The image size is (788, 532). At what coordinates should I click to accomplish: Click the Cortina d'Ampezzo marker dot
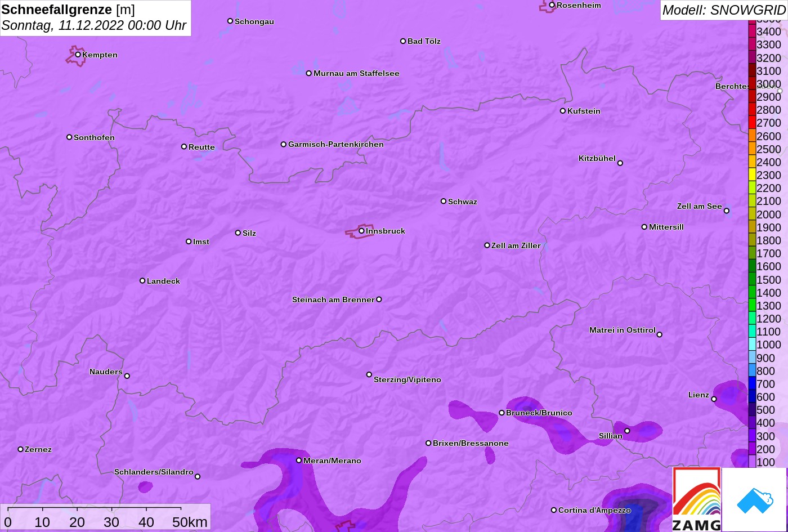point(554,510)
